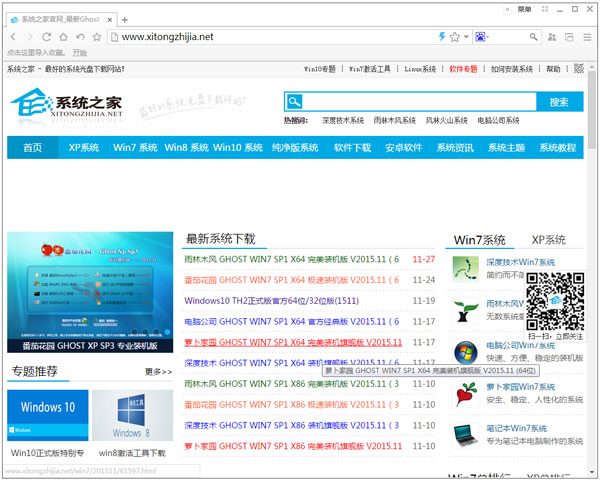Image resolution: width=600 pixels, height=480 pixels.
Task: Click the magnifier icon in site search
Action: pos(293,102)
